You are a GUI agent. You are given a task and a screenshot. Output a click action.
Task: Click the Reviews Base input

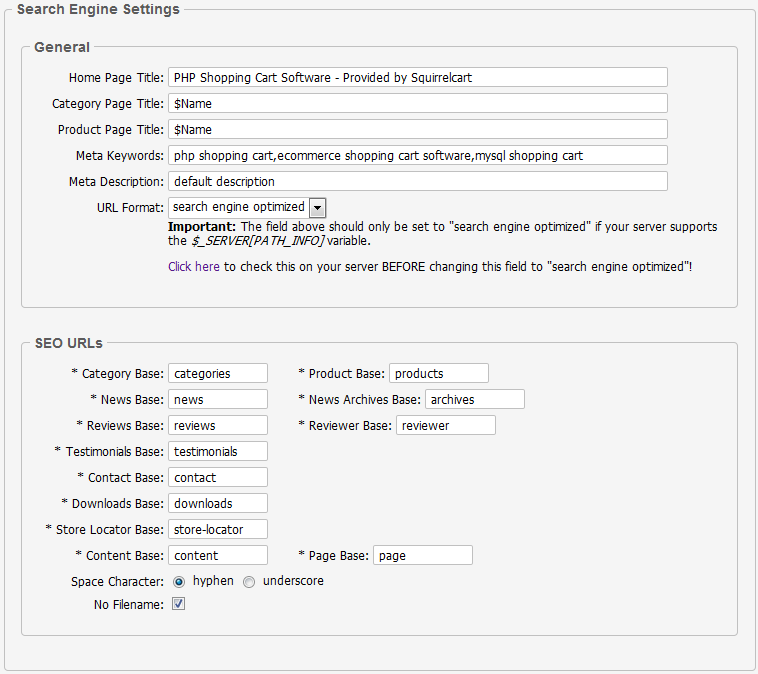click(x=218, y=425)
